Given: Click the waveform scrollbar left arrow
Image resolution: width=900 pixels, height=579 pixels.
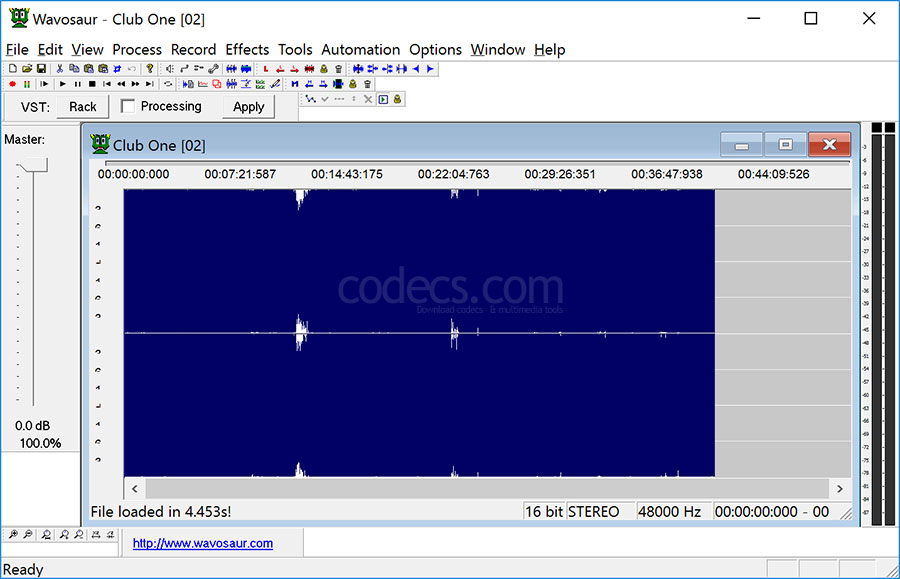Looking at the screenshot, I should (135, 489).
